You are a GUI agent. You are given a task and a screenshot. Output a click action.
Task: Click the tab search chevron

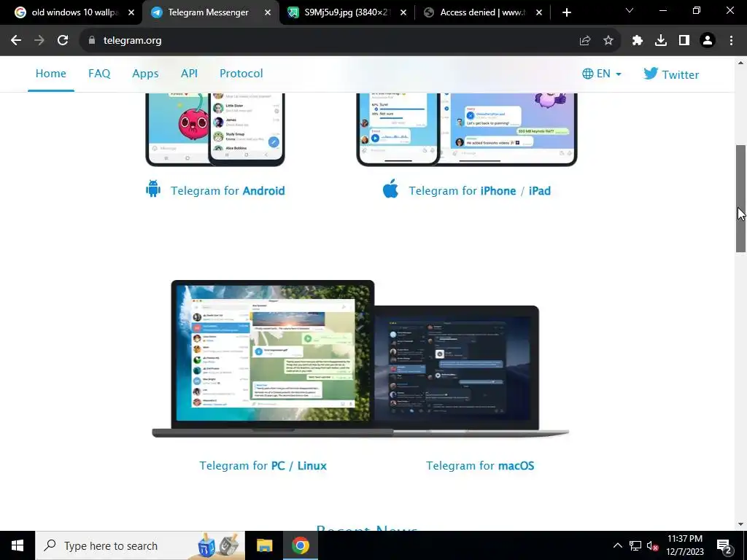630,10
